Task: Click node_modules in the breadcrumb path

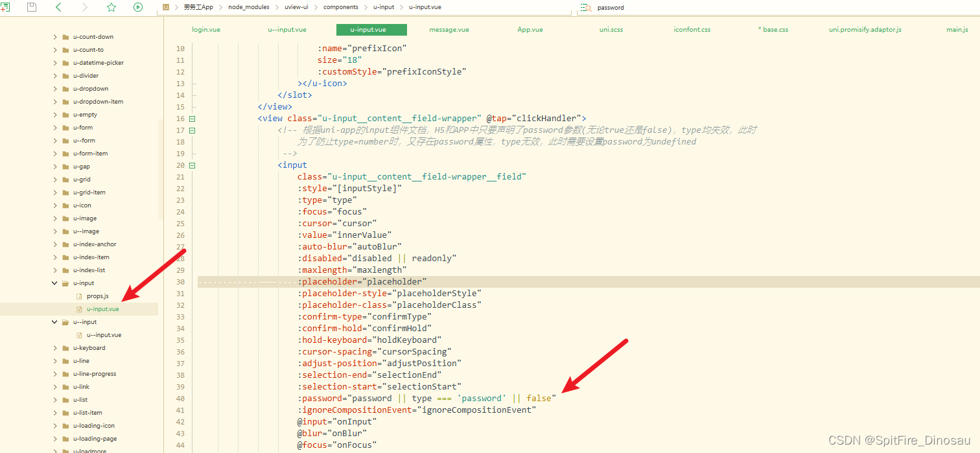Action: point(249,7)
